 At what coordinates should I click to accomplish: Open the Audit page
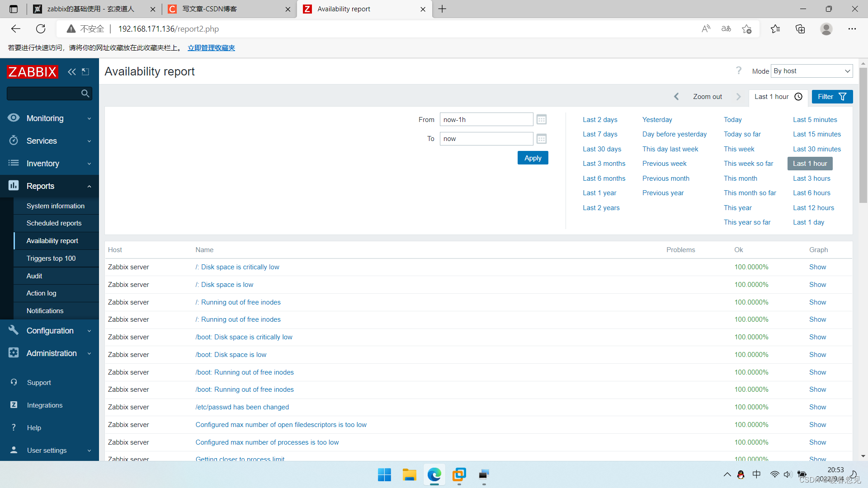(x=34, y=276)
